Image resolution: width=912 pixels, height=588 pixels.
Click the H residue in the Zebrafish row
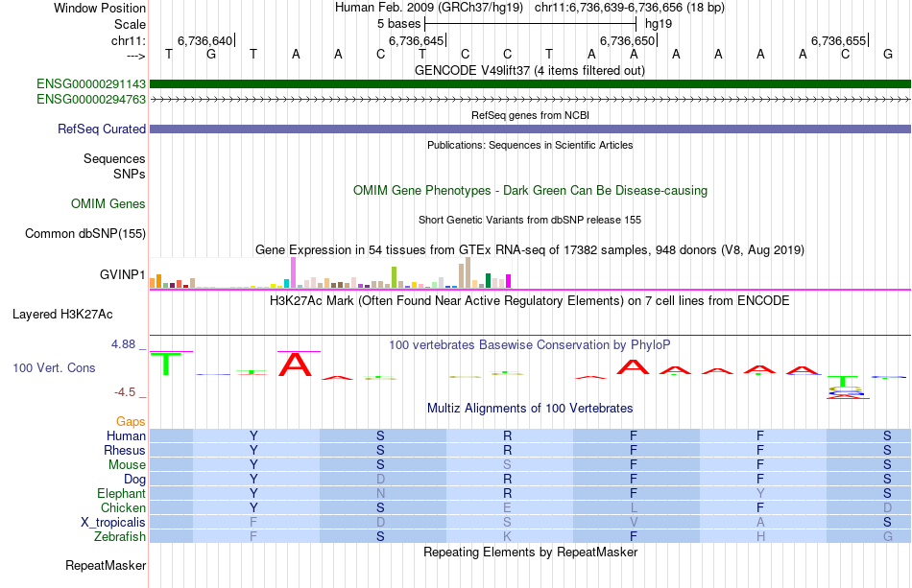tap(760, 536)
